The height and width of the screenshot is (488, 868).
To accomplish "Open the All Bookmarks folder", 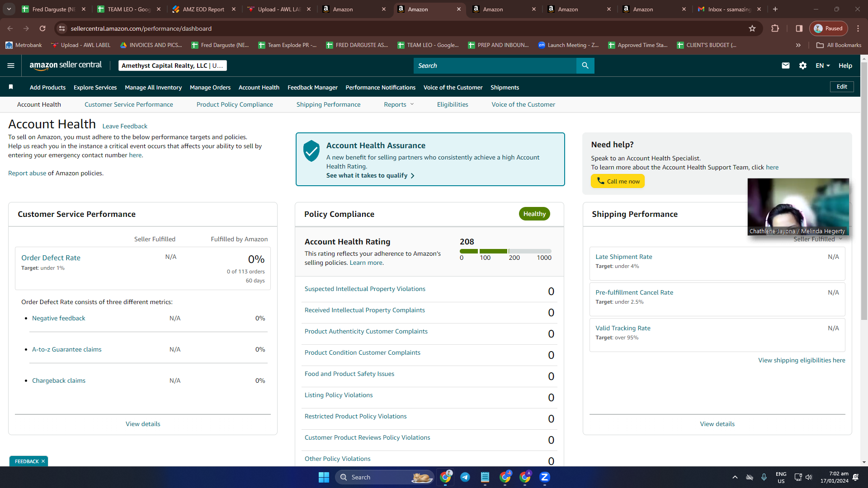I will point(839,45).
